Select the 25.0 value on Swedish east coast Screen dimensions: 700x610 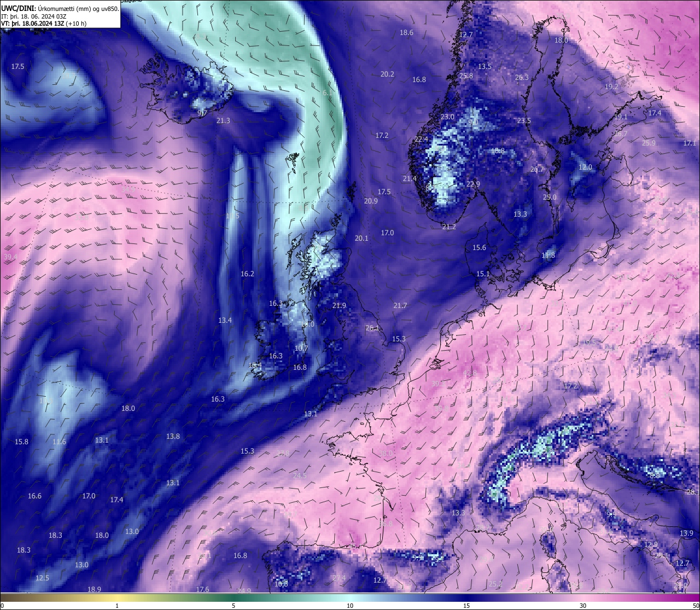pyautogui.click(x=550, y=197)
